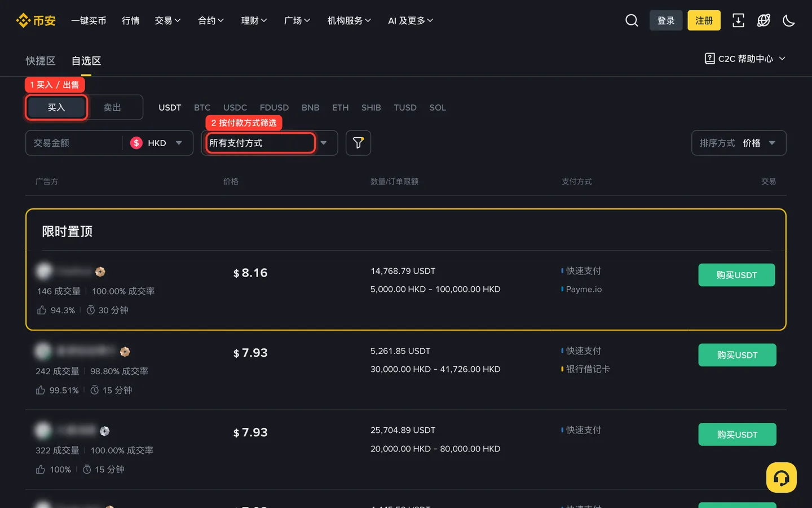Expand the 合约 nav dropdown
812x508 pixels.
[x=211, y=21]
